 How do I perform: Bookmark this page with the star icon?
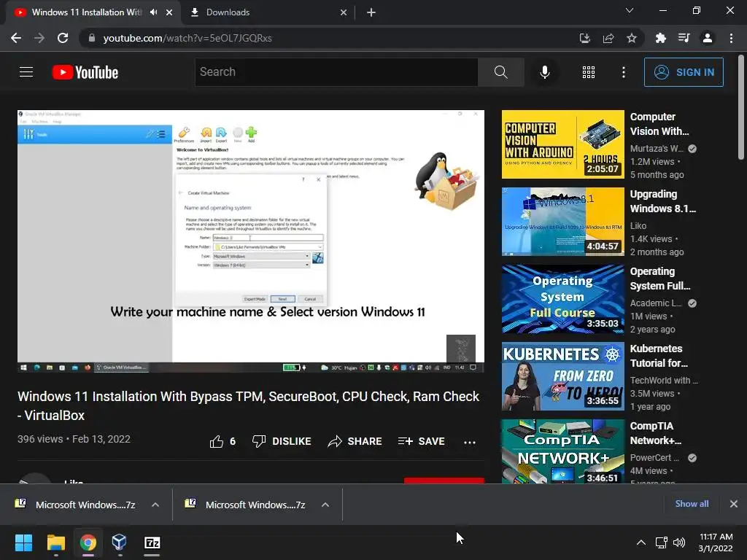[632, 38]
